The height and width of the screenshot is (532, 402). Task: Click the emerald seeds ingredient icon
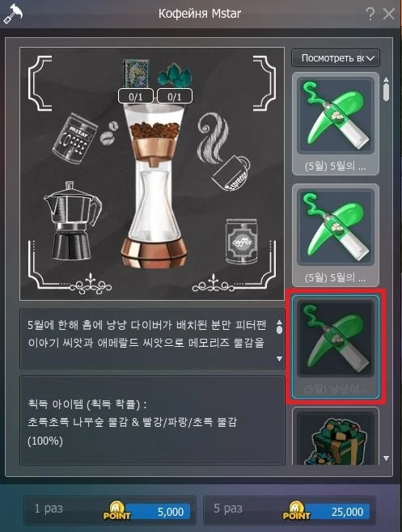point(174,75)
